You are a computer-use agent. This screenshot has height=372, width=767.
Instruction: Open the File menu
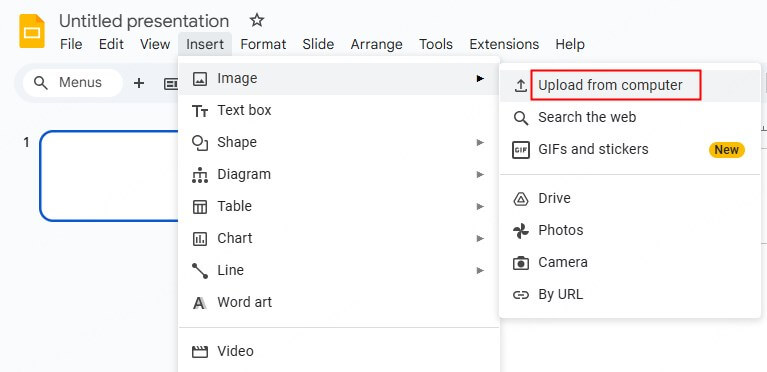coord(71,44)
